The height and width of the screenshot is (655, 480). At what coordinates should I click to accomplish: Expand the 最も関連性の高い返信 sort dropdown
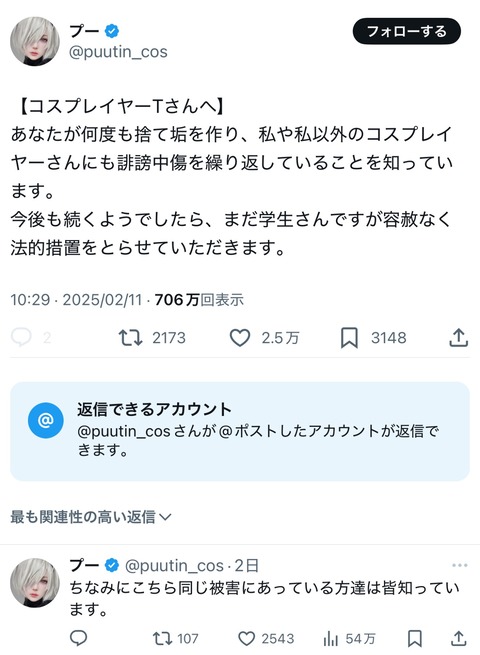click(91, 517)
